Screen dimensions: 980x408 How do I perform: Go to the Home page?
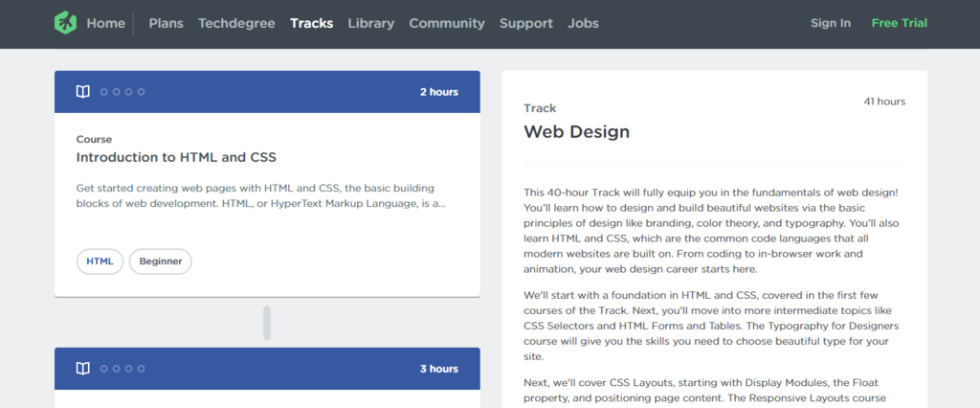105,23
